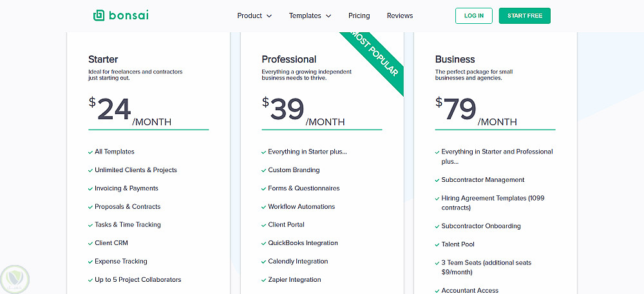Screen dimensions: 644x294
Task: Click the Most Popular ribbon badge
Action: tap(374, 59)
